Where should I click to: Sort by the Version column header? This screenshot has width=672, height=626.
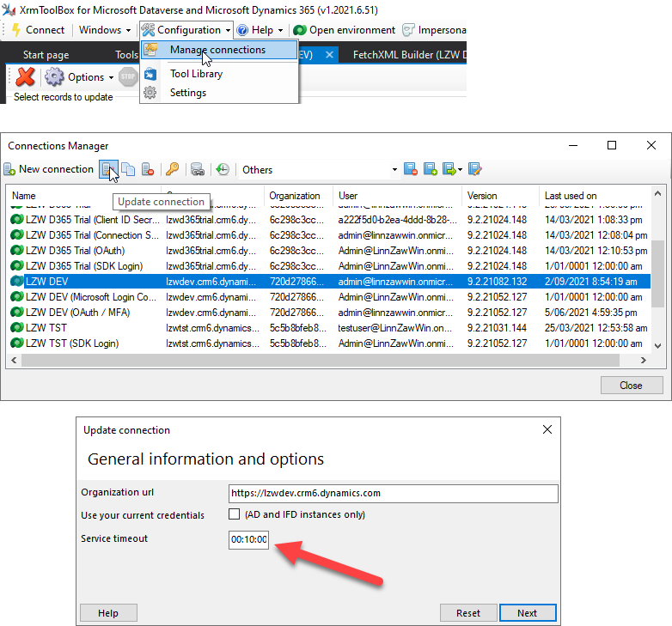501,196
